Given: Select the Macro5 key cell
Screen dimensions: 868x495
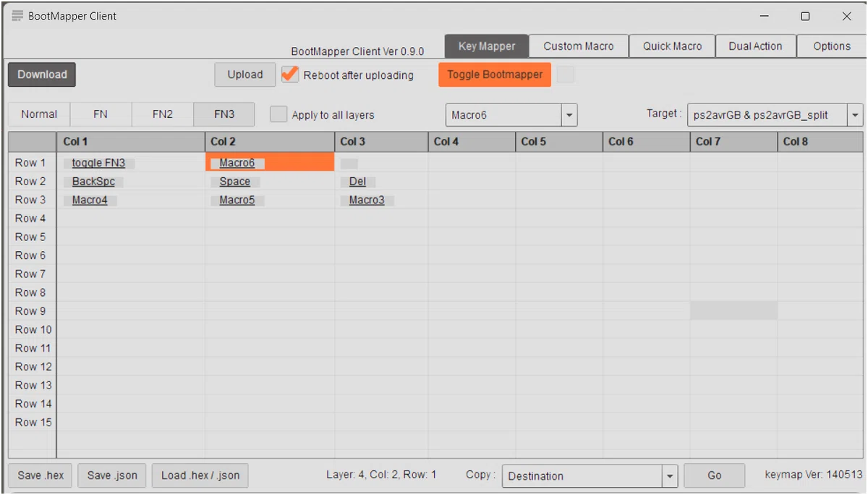Looking at the screenshot, I should 270,200.
